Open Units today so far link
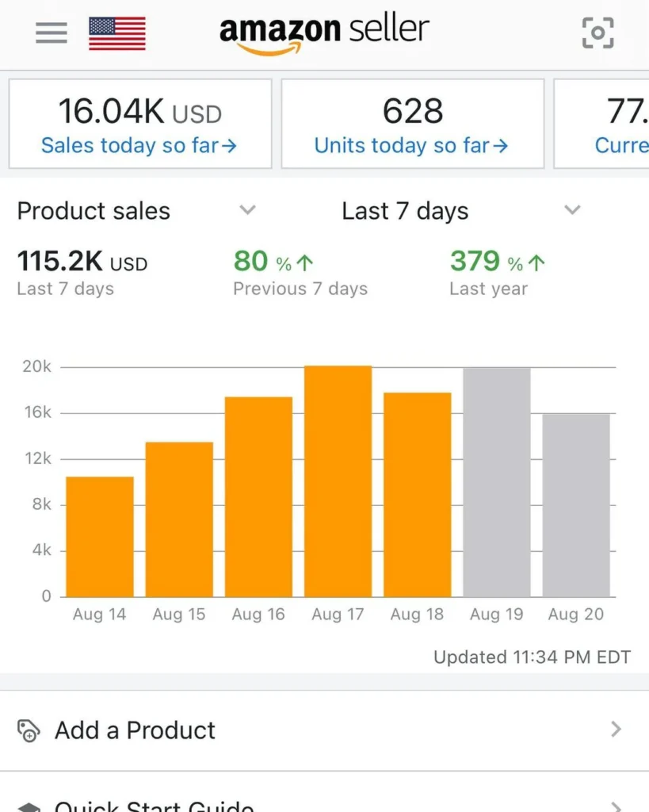The width and height of the screenshot is (649, 812). point(411,146)
